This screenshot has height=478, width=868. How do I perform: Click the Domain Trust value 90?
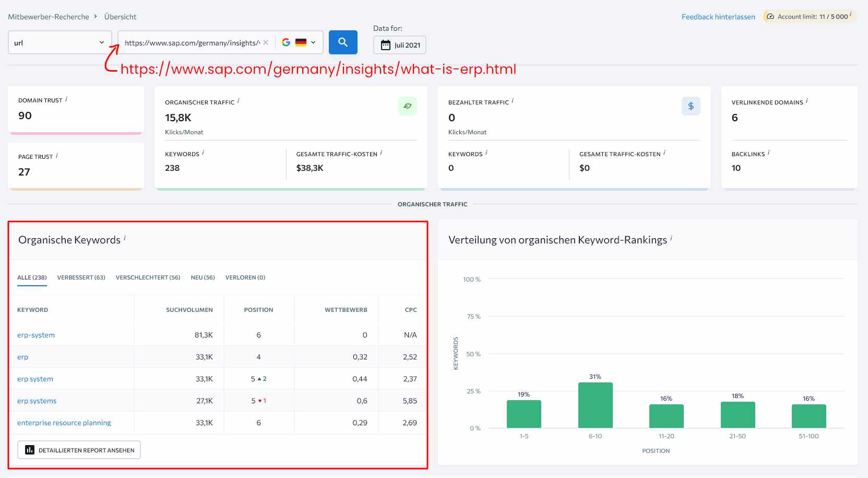(25, 115)
